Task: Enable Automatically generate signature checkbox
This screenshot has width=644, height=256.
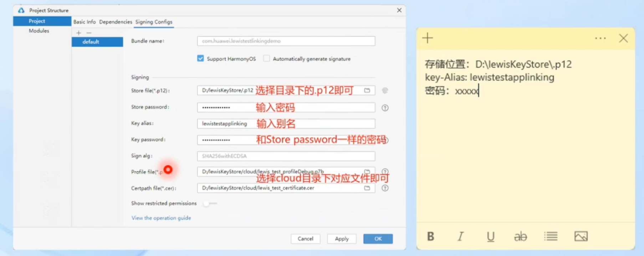Action: point(266,58)
